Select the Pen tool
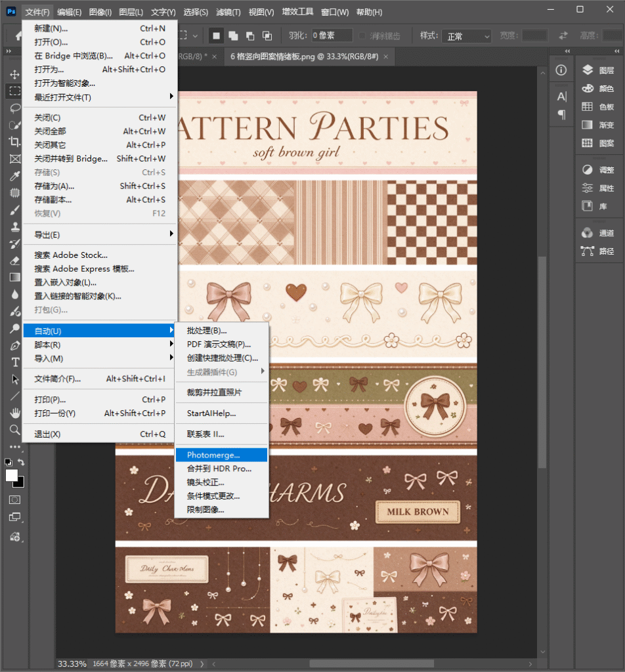 point(15,345)
